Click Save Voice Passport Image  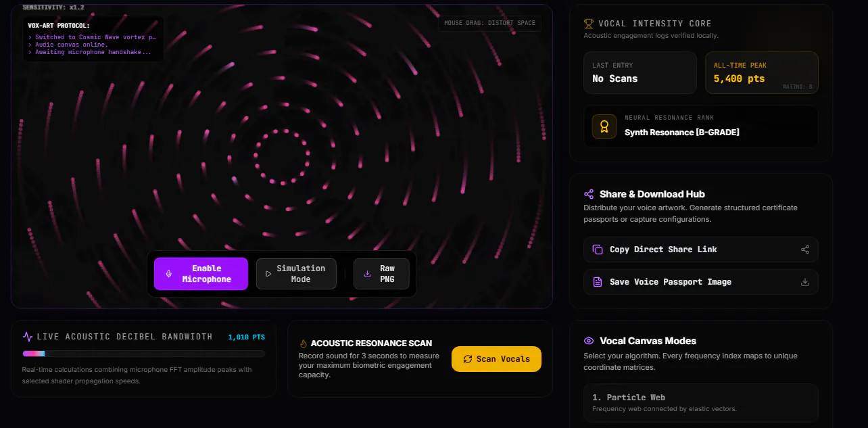click(x=701, y=282)
